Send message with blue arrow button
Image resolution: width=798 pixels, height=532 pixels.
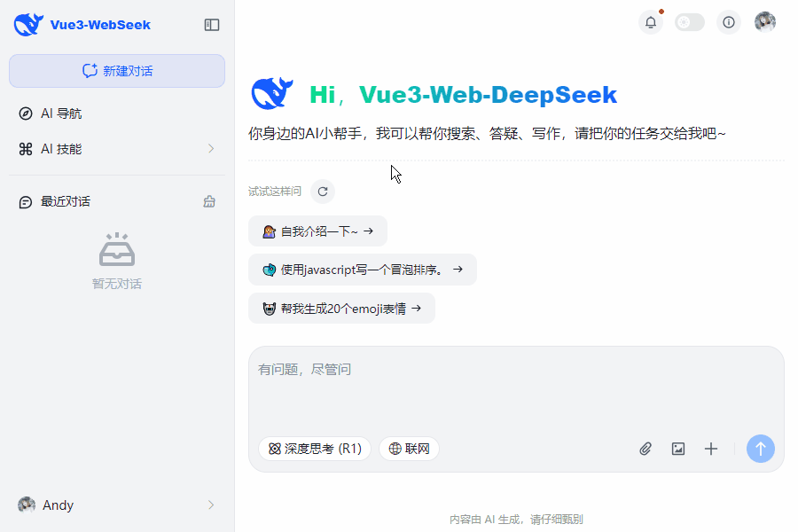point(761,449)
